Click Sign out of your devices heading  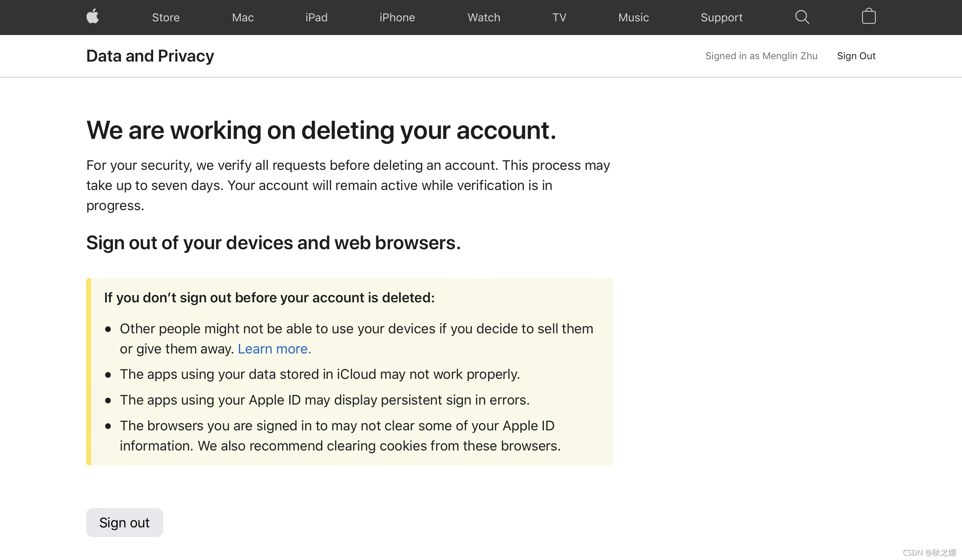(x=273, y=243)
